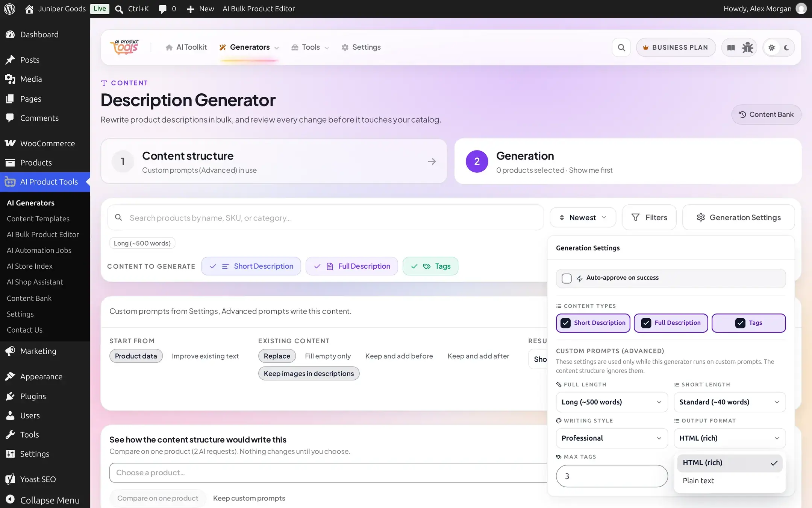Open the bug report icon
This screenshot has height=508, width=812.
click(x=747, y=47)
